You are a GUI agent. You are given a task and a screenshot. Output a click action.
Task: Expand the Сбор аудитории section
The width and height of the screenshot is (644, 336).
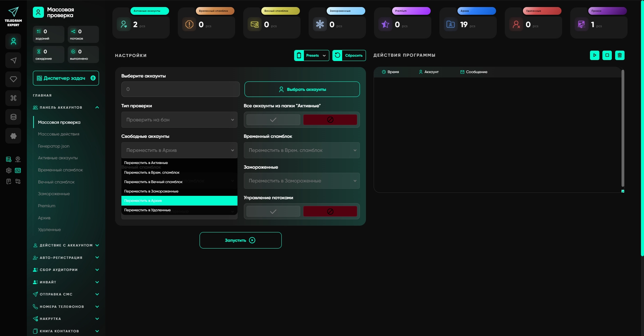coord(66,270)
